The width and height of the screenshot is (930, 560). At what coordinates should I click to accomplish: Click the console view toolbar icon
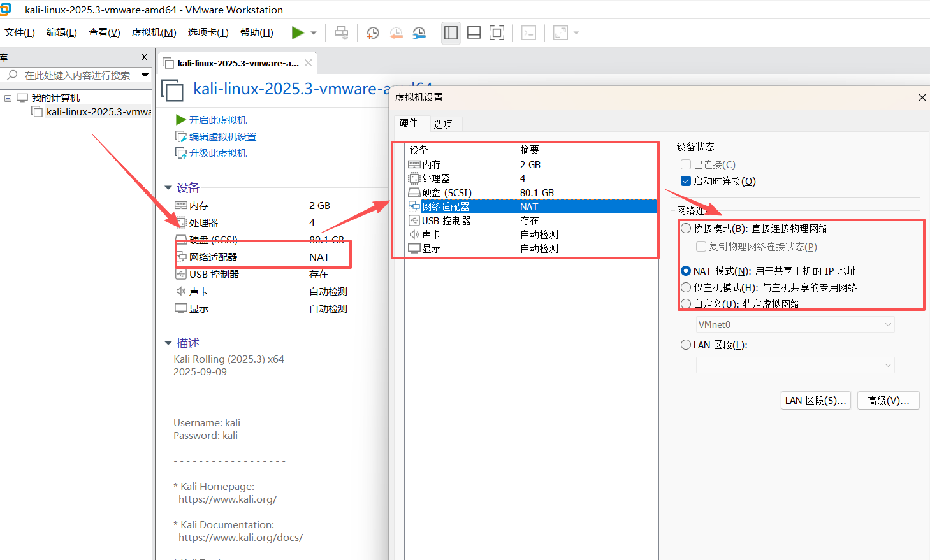[x=528, y=32]
